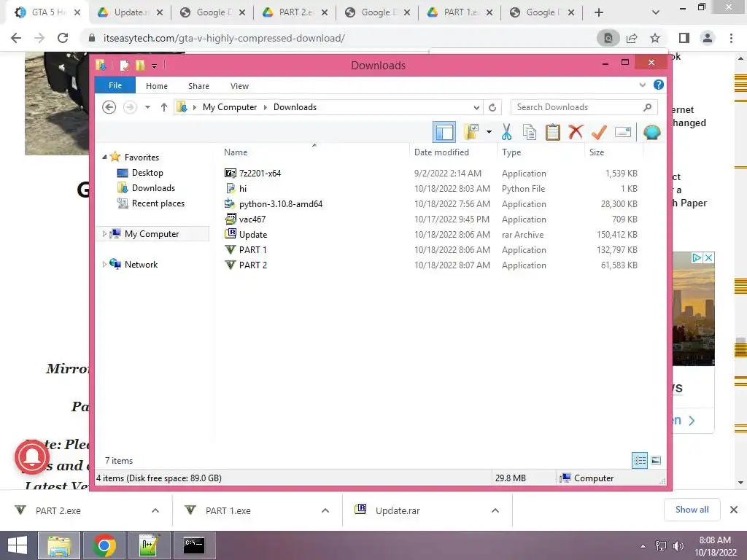
Task: Click the Rename icon in Explorer toolbar
Action: pyautogui.click(x=623, y=132)
